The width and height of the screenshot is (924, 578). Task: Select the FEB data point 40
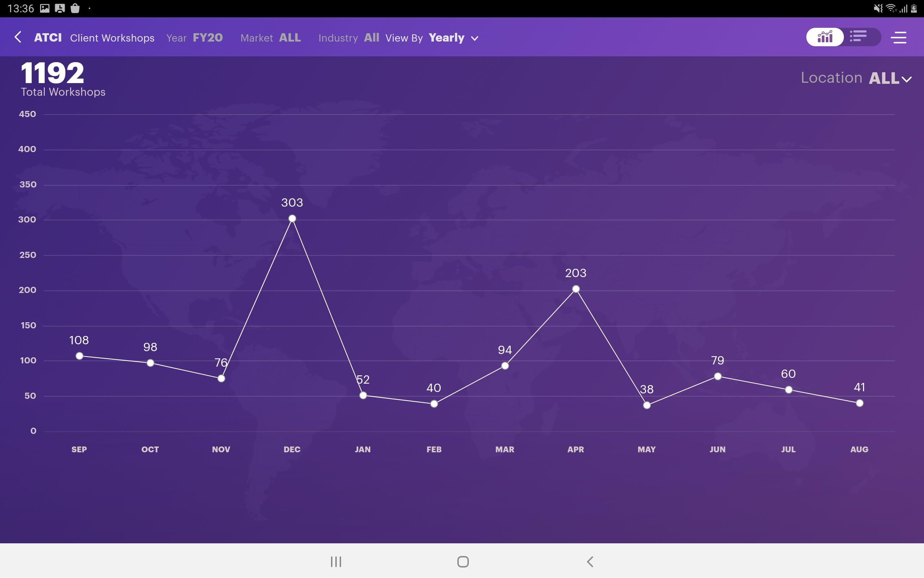click(434, 404)
